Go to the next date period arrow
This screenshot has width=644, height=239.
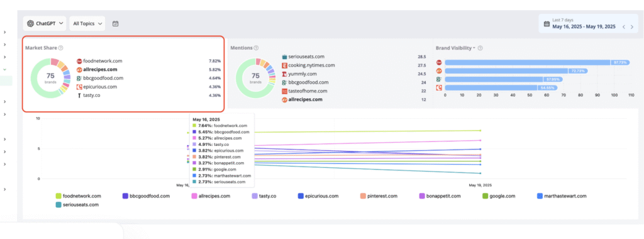[632, 26]
